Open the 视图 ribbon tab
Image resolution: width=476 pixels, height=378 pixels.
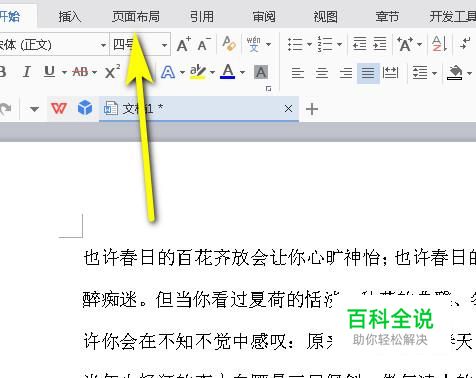pos(325,16)
